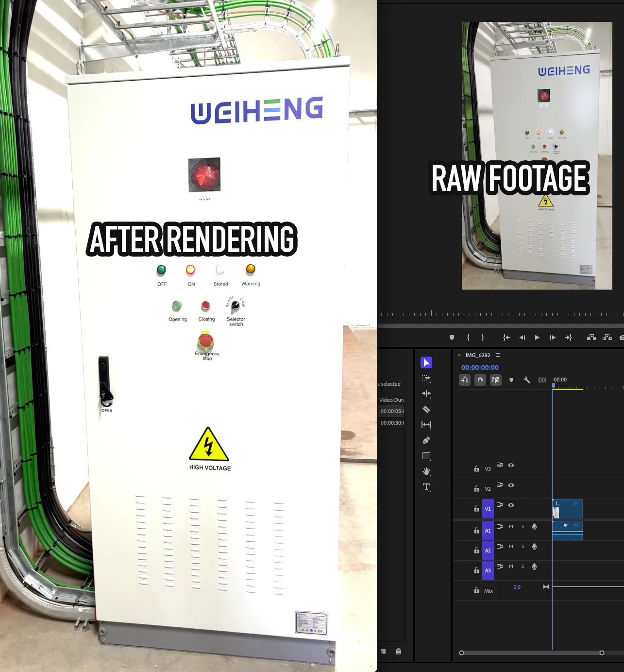
Task: Hide the V2 track output eye
Action: (x=511, y=485)
